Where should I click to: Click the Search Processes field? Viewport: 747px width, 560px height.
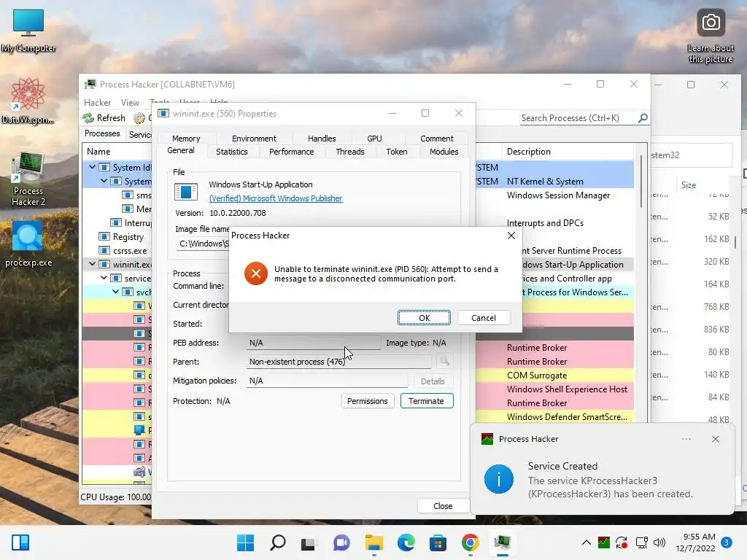point(578,117)
